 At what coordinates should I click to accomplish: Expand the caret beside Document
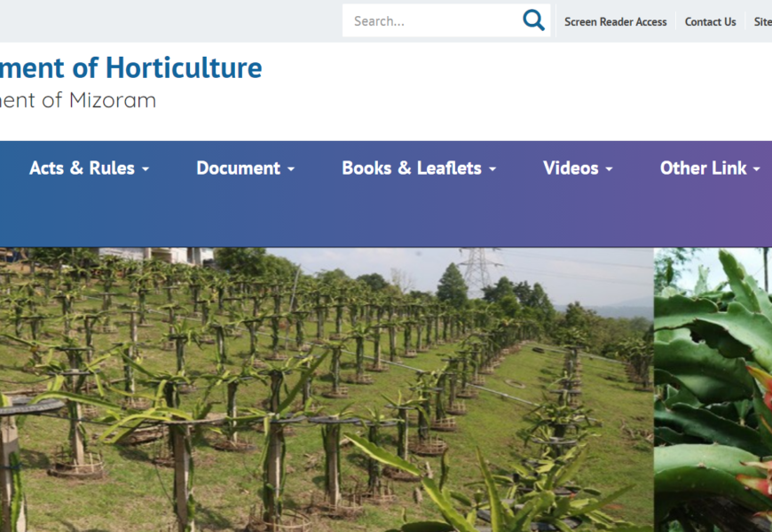(291, 168)
